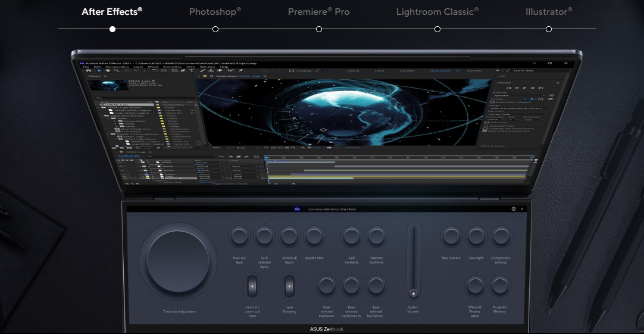Open the Composition menu in After Effects

click(117, 67)
